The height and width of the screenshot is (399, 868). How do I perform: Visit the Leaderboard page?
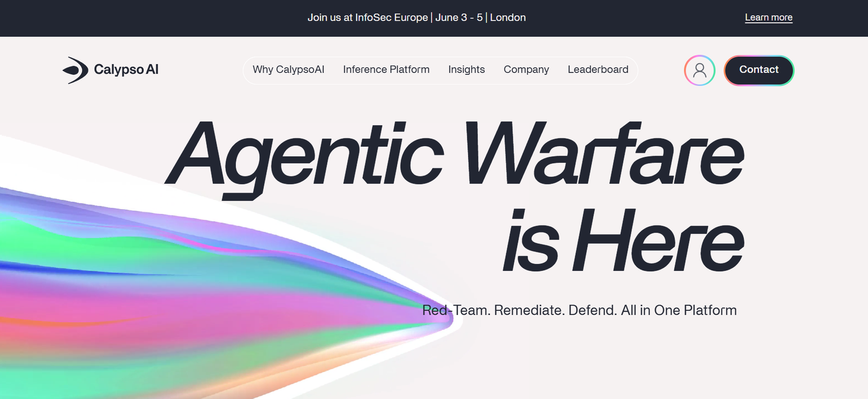[598, 69]
